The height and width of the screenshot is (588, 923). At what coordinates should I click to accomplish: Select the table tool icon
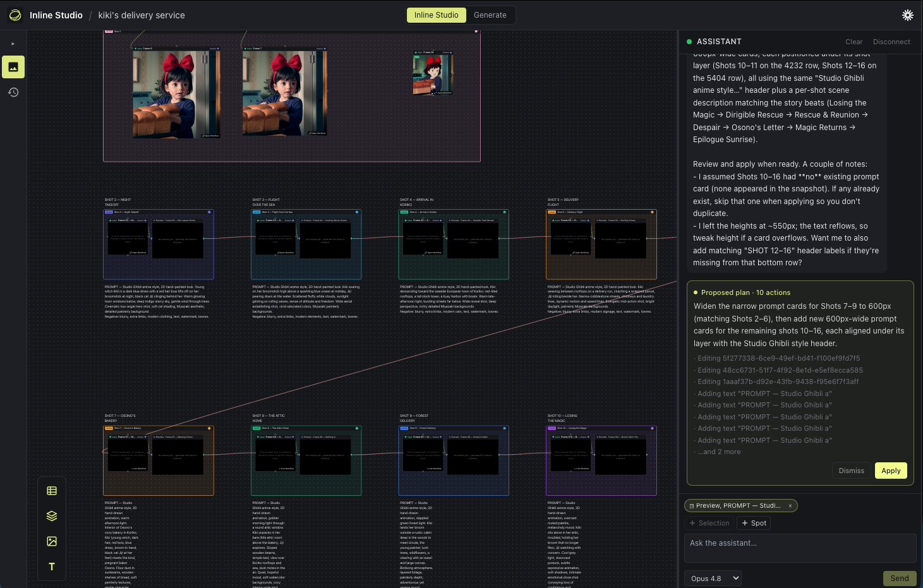[52, 491]
